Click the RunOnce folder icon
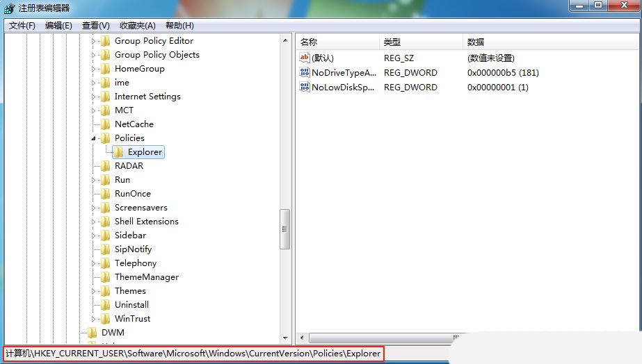The height and width of the screenshot is (364, 642). pos(105,194)
